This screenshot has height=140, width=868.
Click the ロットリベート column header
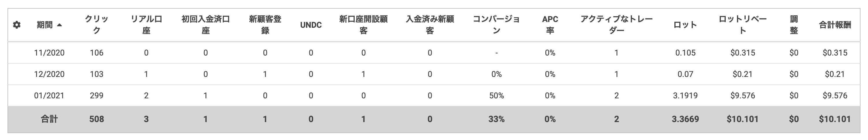742,25
